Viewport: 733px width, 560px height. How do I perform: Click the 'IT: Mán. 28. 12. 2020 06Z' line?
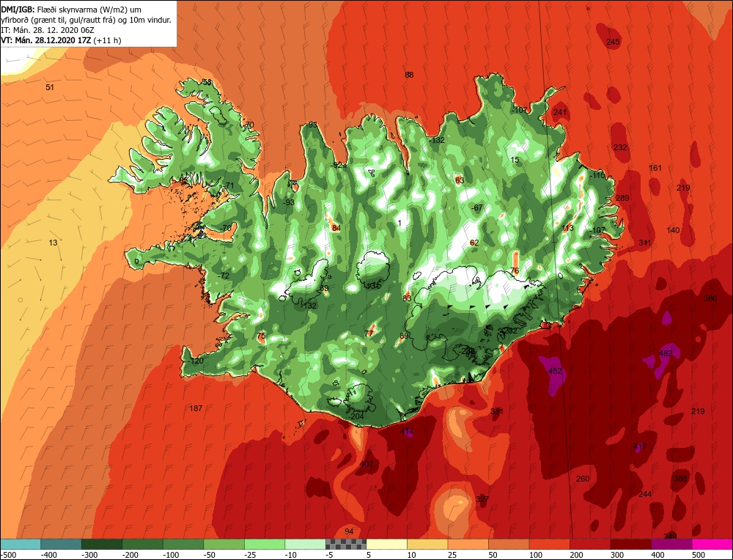pos(48,30)
